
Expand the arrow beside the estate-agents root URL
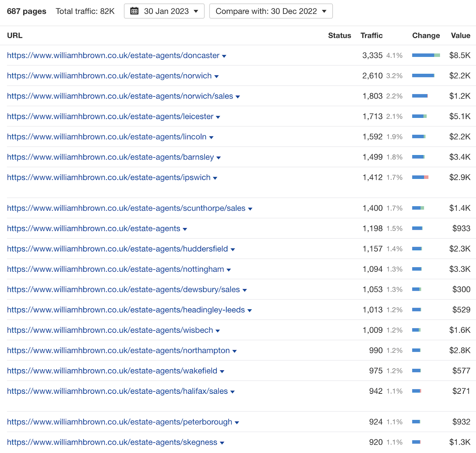point(185,229)
